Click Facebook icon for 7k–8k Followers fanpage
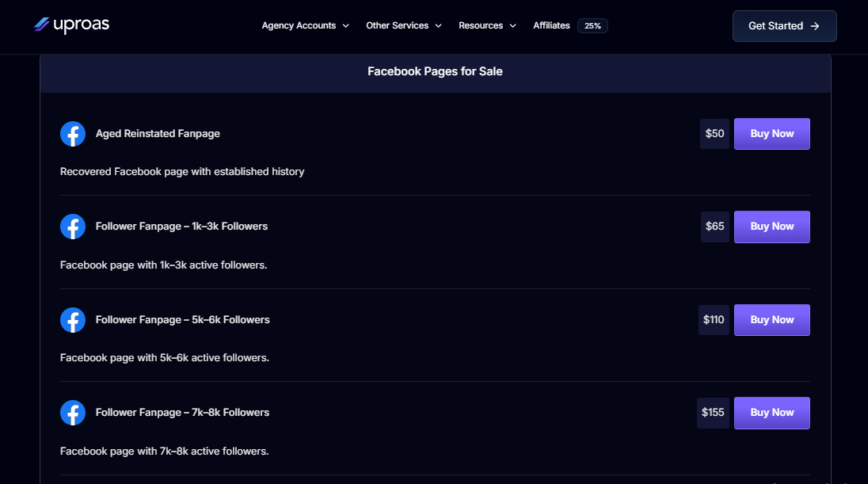The width and height of the screenshot is (868, 484). 73,413
